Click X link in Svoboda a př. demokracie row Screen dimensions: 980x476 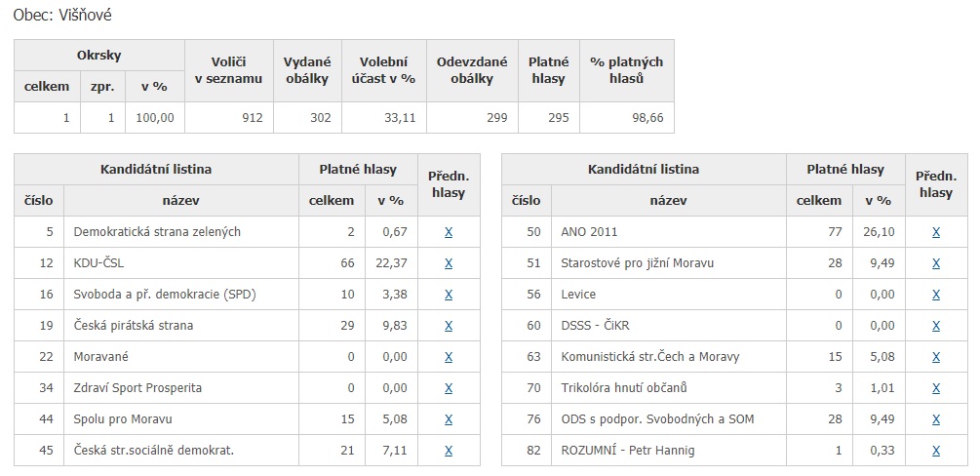click(449, 295)
